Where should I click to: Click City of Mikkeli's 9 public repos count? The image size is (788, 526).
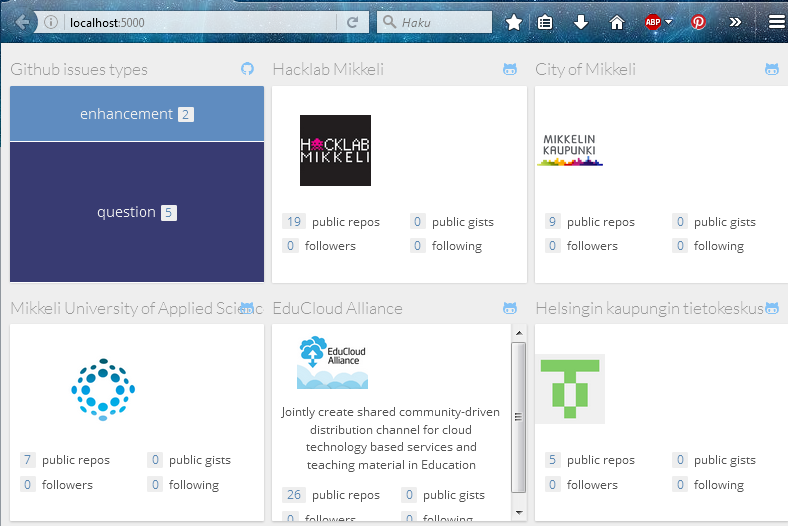coord(552,222)
